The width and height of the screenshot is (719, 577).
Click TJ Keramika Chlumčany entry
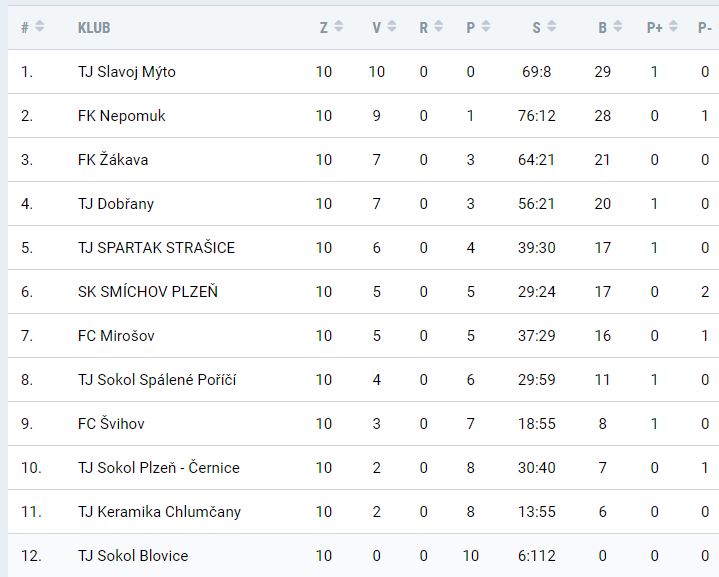tap(159, 512)
